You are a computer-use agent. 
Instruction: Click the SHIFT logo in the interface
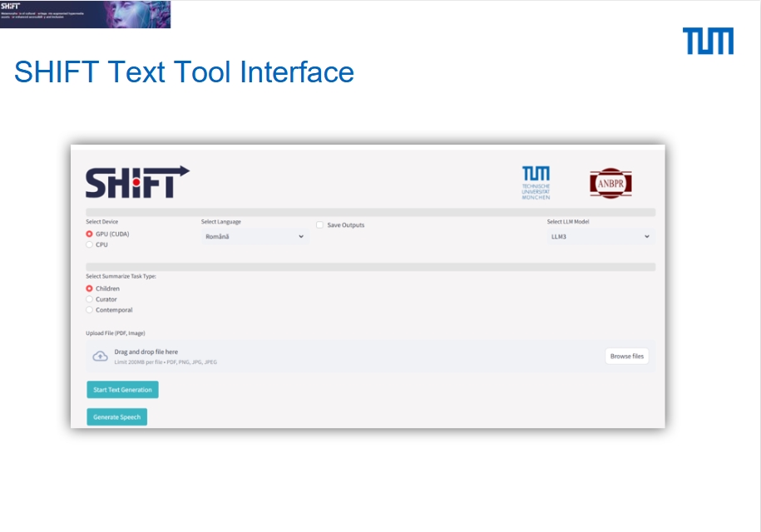137,182
